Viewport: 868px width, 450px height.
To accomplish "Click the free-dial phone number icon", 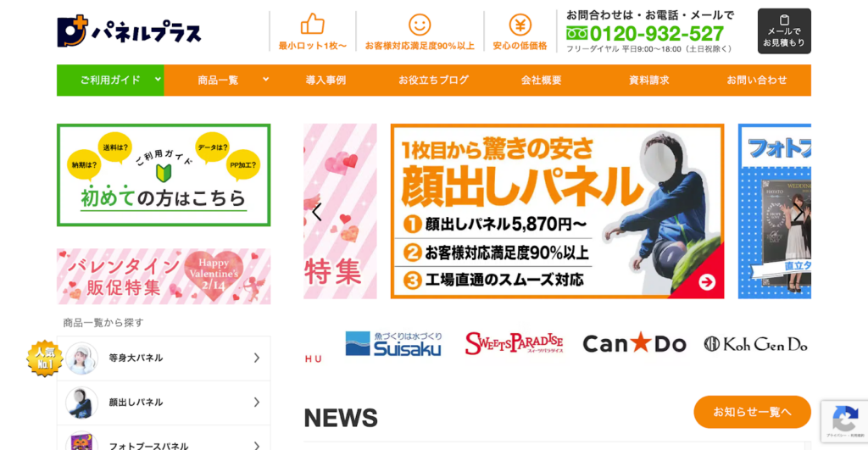I will tap(576, 34).
